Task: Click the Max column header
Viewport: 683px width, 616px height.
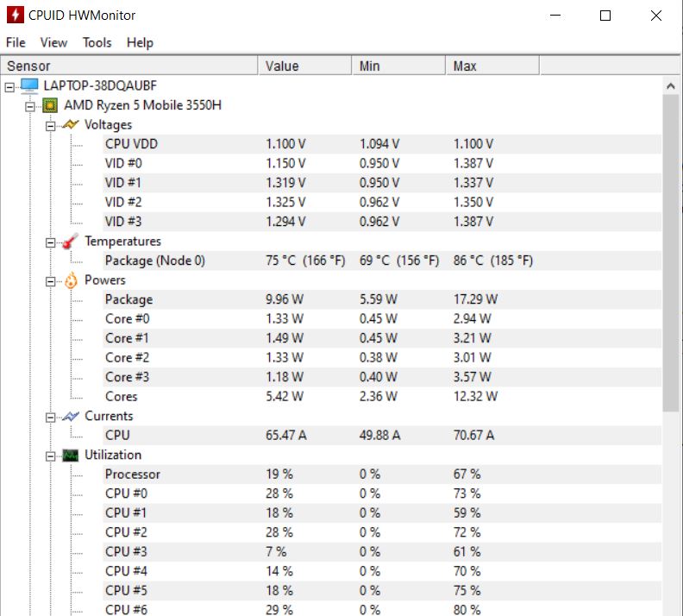Action: [x=493, y=66]
